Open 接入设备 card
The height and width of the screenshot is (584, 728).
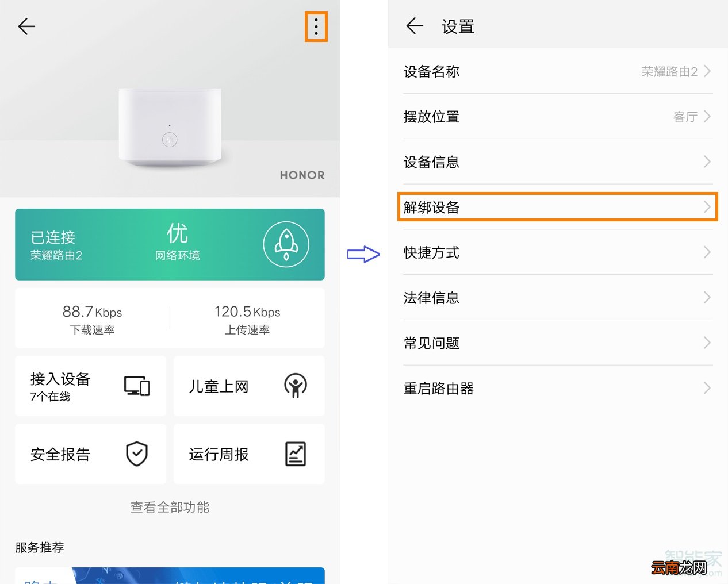click(x=90, y=386)
